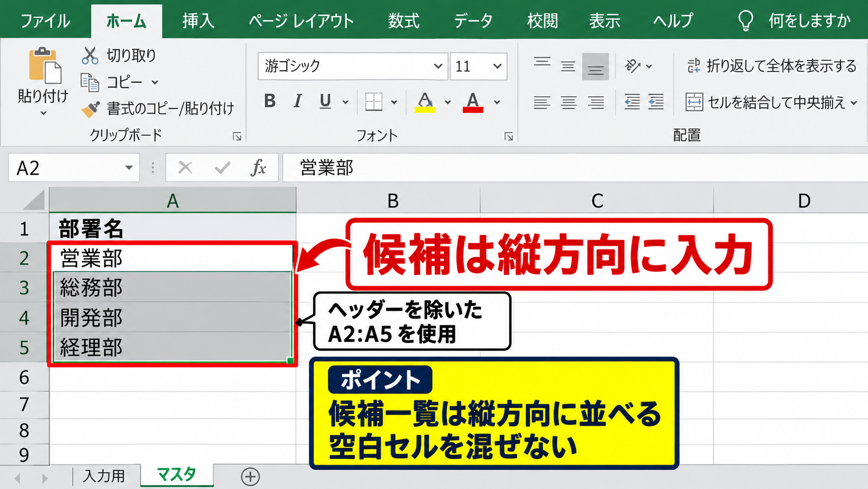Click the Paste (貼り付け) clipboard icon
This screenshot has height=489, width=868.
click(x=45, y=65)
